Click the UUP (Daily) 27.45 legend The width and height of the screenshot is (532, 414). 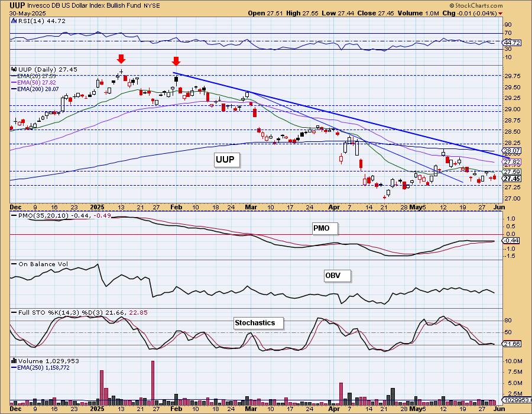47,69
